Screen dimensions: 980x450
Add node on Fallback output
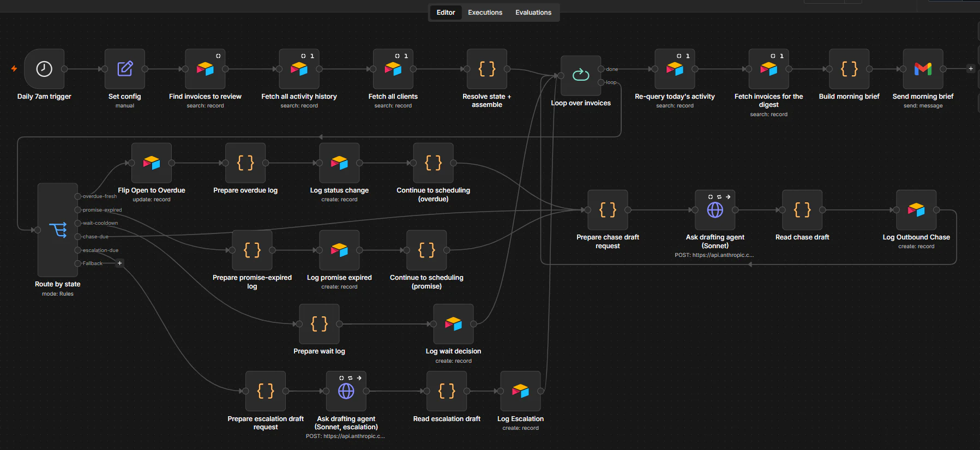click(x=120, y=263)
